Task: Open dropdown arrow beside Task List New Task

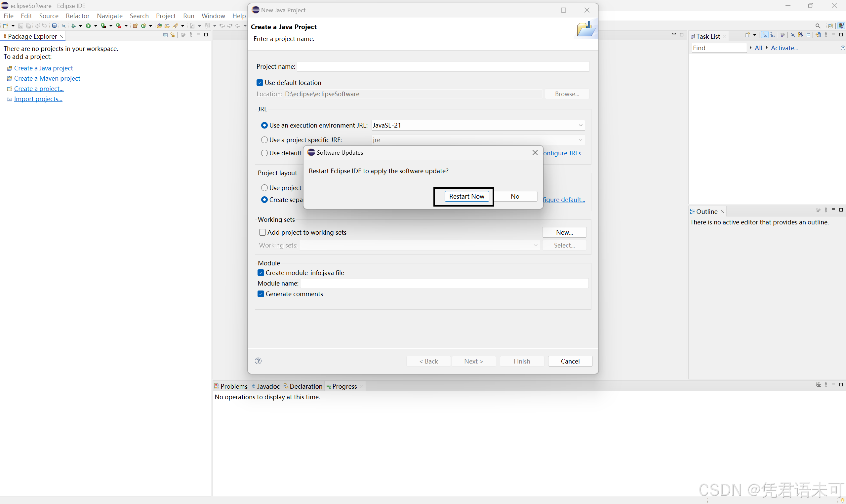Action: pyautogui.click(x=755, y=35)
